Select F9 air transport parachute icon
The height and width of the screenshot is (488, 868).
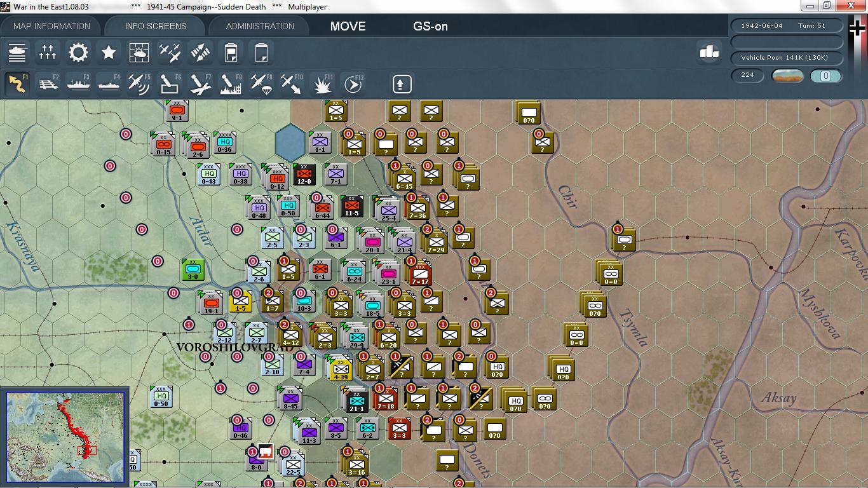(261, 83)
